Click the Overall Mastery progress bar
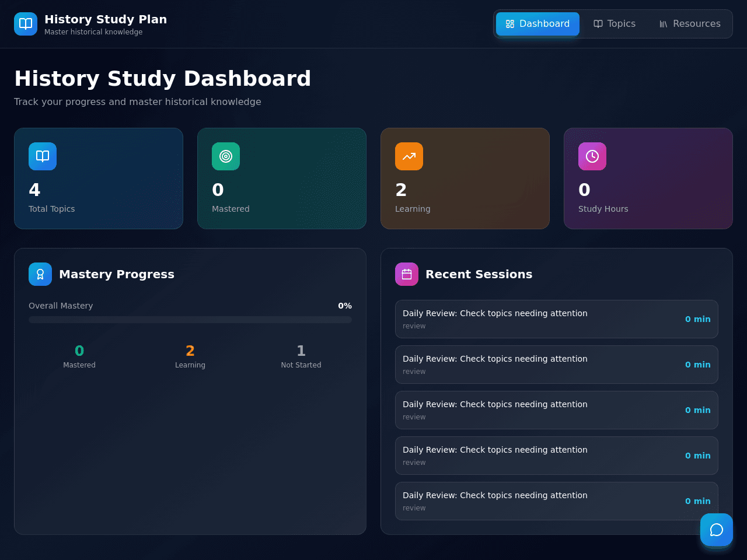The image size is (747, 560). [190, 320]
